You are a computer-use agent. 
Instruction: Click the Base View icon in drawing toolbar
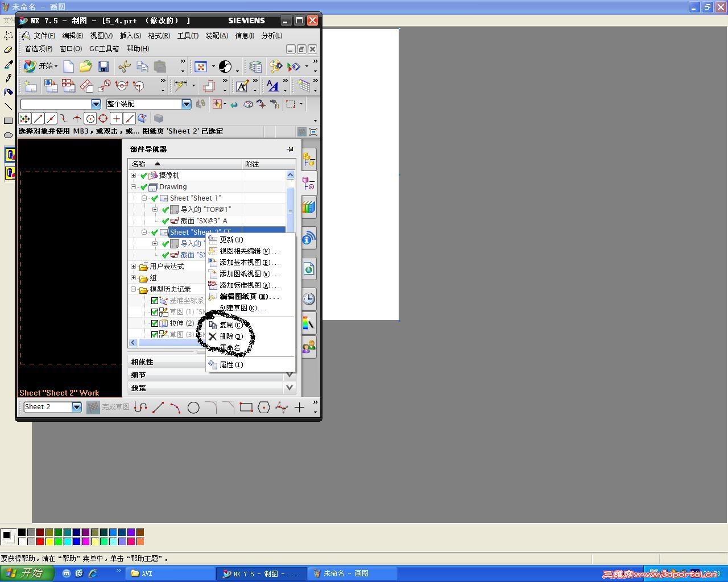51,86
